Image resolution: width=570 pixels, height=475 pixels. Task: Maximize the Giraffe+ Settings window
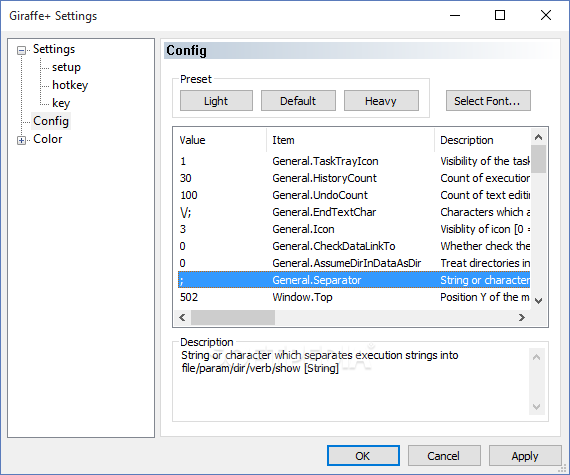click(500, 16)
